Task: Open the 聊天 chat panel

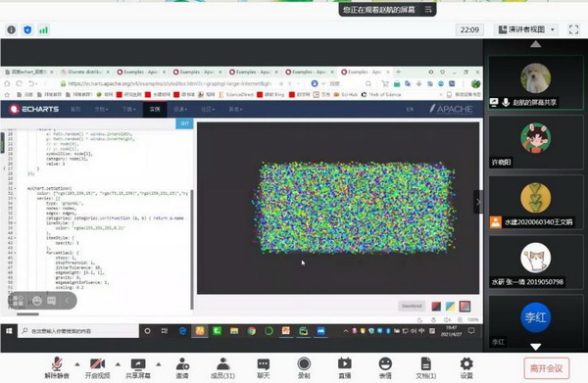Action: pos(264,368)
